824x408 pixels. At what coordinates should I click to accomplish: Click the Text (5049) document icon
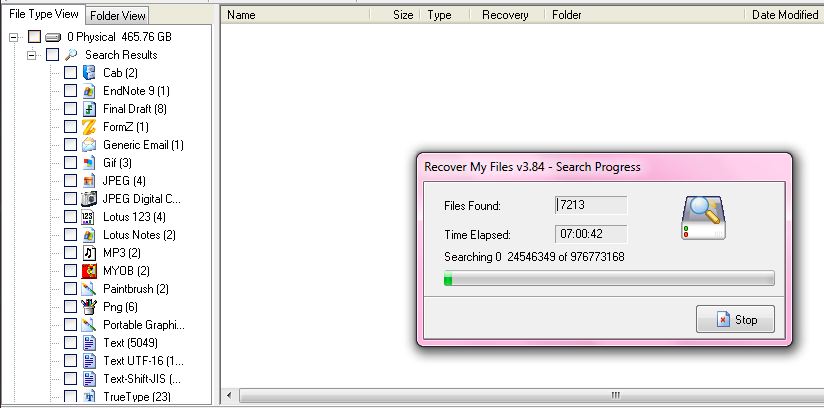[x=89, y=343]
